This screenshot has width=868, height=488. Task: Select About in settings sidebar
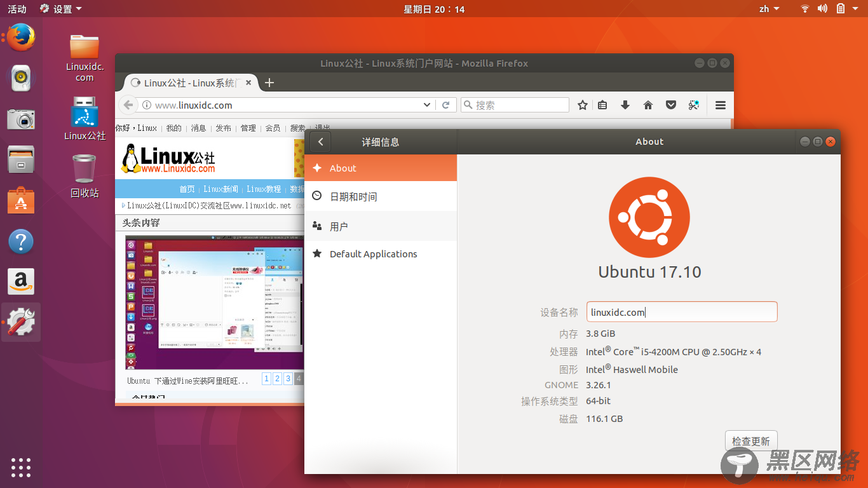381,168
